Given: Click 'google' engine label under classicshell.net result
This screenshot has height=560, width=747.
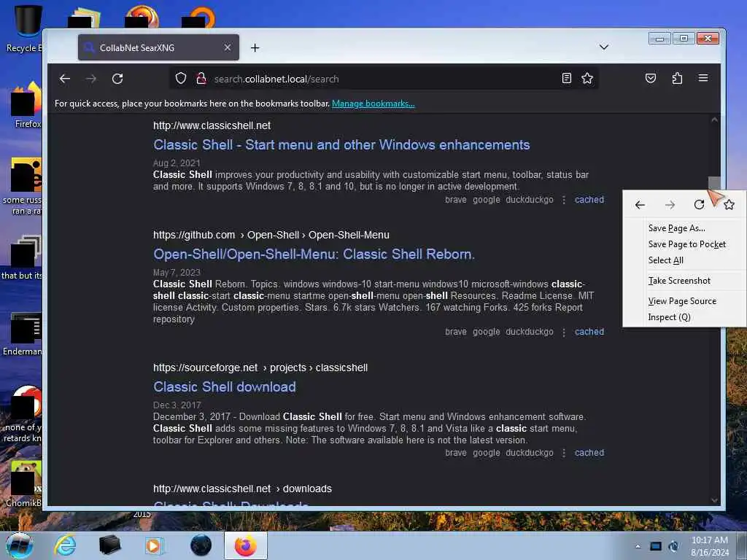Looking at the screenshot, I should tap(486, 200).
